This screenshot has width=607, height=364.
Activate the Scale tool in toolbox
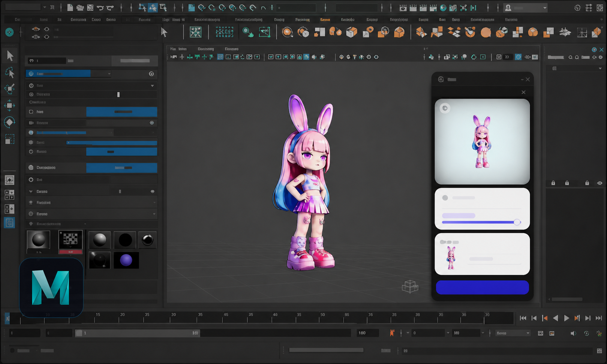click(x=9, y=139)
